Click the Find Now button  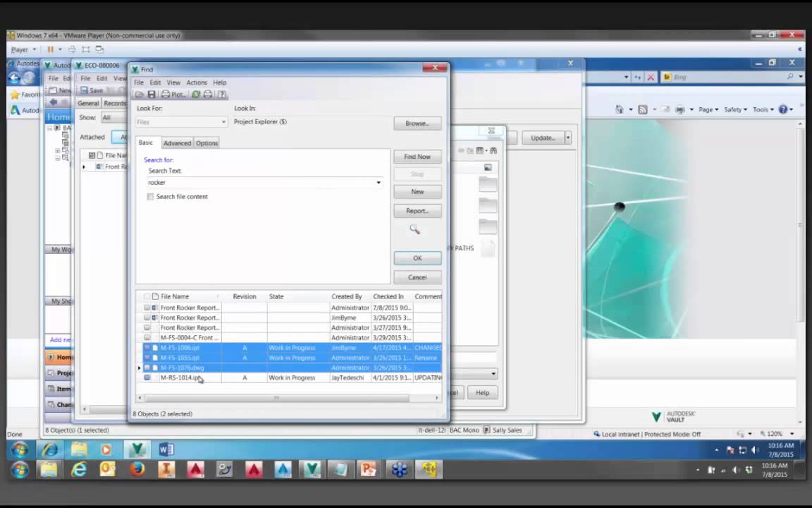coord(417,157)
